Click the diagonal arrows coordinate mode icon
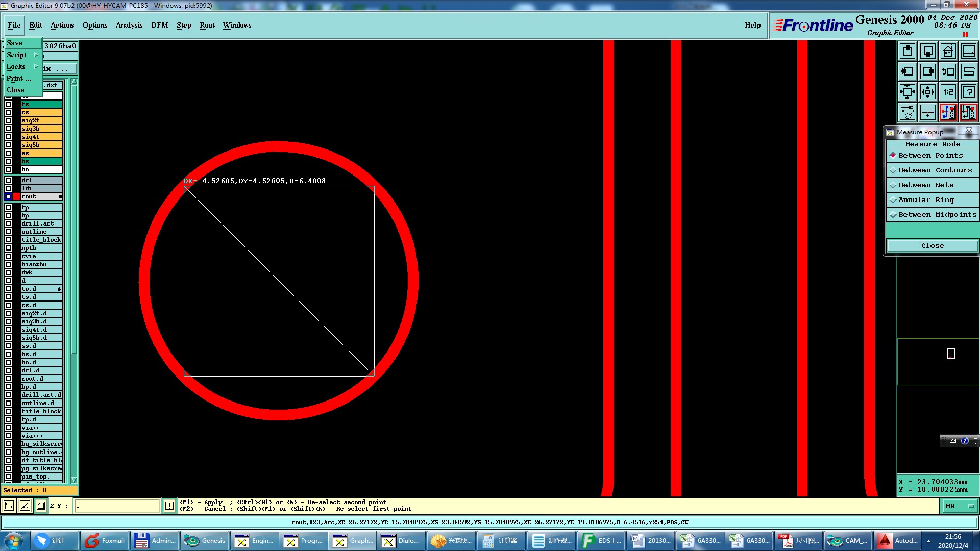This screenshot has width=980, height=551. point(9,506)
